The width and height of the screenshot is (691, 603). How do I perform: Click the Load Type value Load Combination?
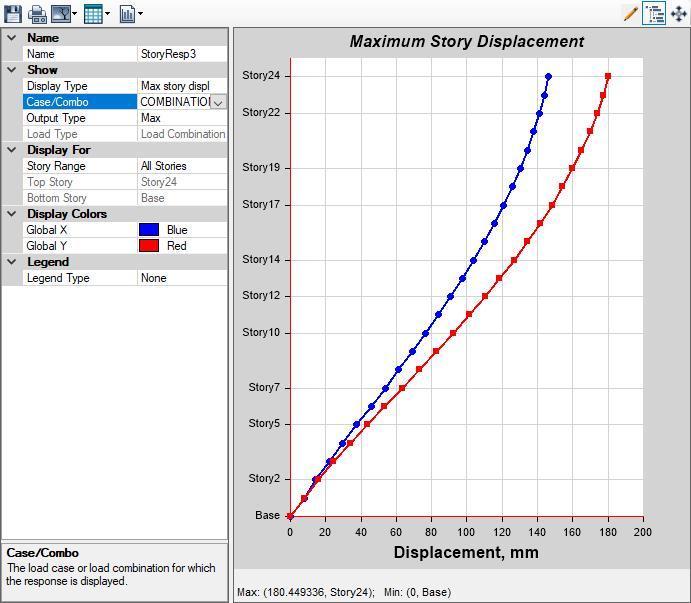pyautogui.click(x=182, y=134)
